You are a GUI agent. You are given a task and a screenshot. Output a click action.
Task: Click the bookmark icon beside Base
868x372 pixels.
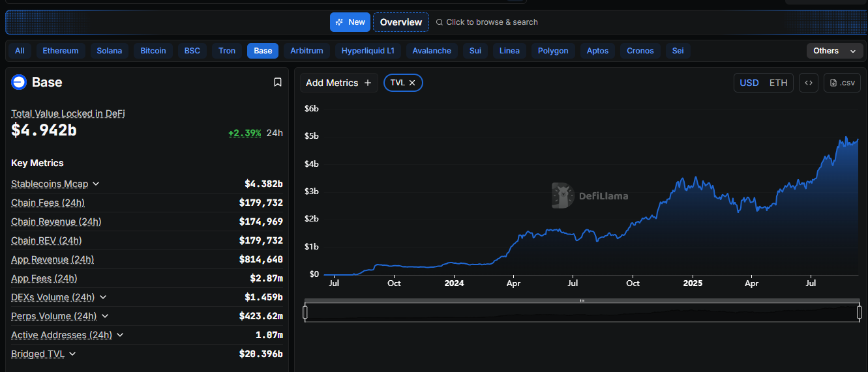277,82
